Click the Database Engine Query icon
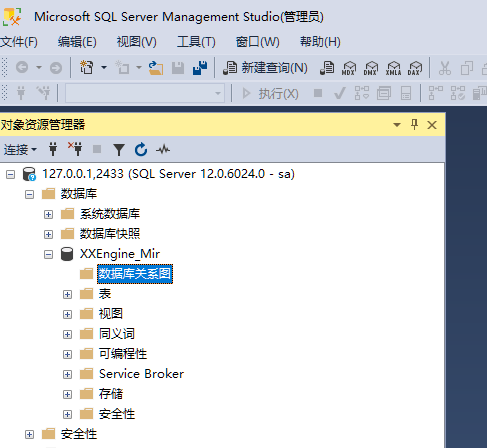Screen dimensions: 487x448 (x=327, y=68)
